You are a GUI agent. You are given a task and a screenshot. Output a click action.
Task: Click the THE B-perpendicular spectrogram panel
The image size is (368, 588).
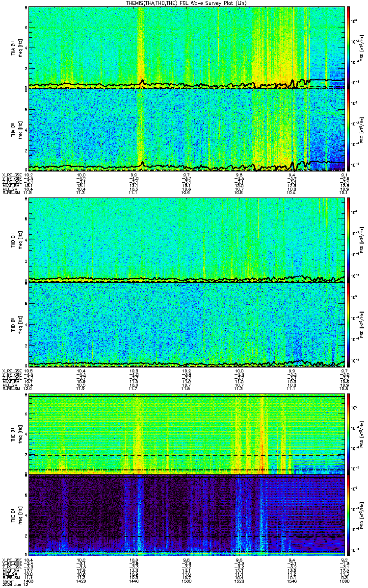(186, 434)
